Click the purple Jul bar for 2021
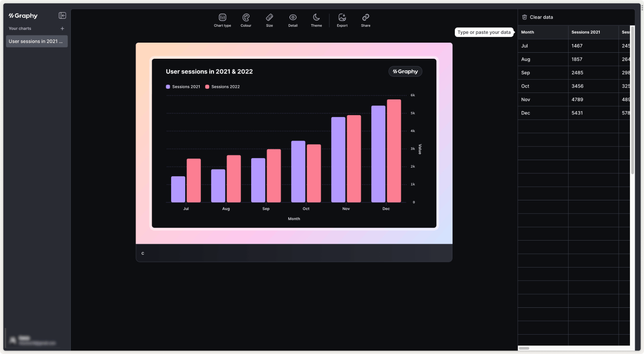This screenshot has height=354, width=644. (x=178, y=189)
